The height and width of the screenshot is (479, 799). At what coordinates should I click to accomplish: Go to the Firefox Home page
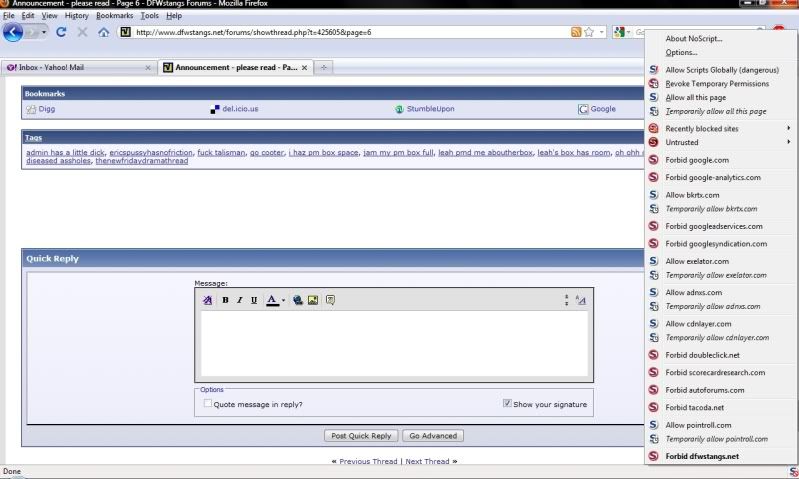[x=104, y=32]
